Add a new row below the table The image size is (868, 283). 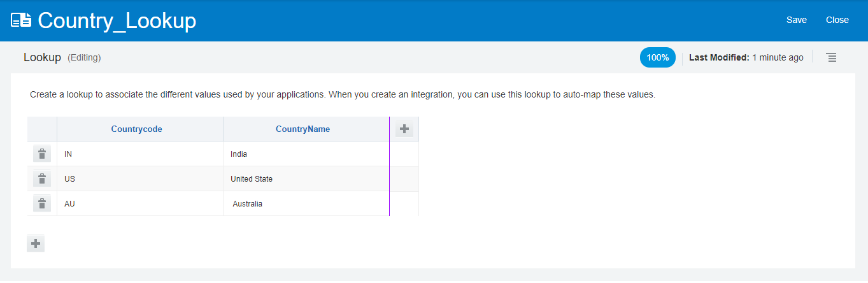pyautogui.click(x=36, y=243)
